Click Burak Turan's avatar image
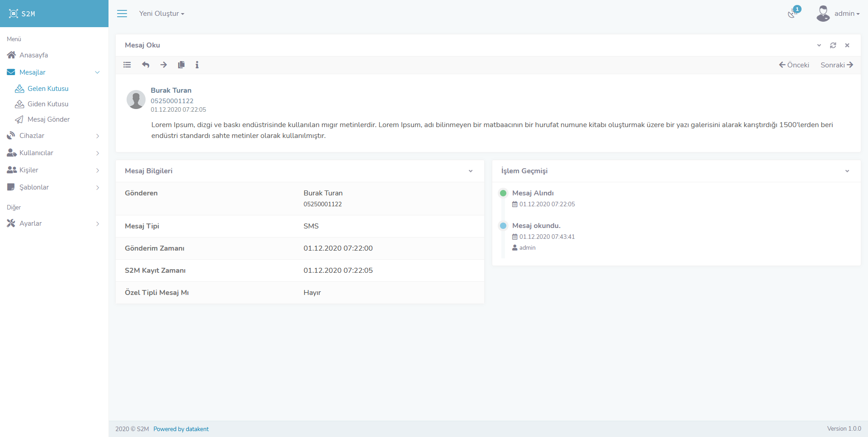Screen dimensions: 868x437 coord(136,100)
